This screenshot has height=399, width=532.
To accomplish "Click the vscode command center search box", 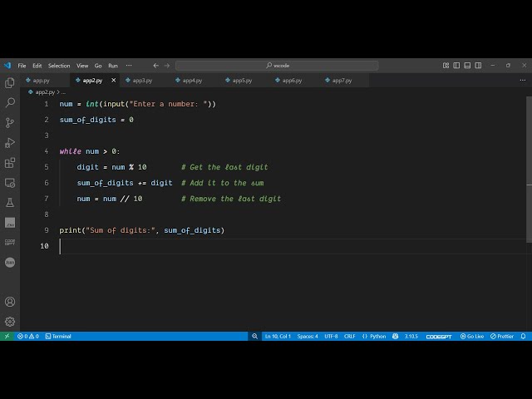I will (x=277, y=66).
